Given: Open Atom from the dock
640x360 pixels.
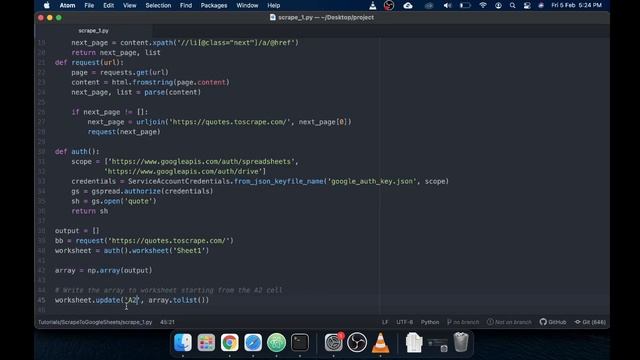Looking at the screenshot, I should point(276,342).
